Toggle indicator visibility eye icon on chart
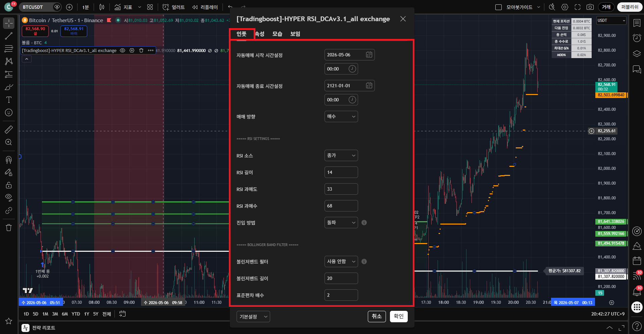This screenshot has height=334, width=644. click(x=123, y=50)
